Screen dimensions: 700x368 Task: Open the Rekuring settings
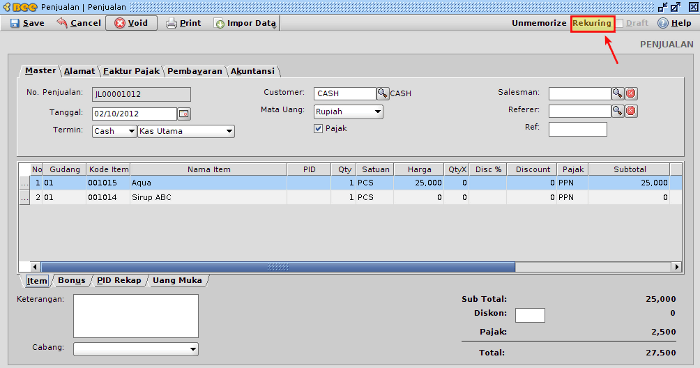[592, 23]
